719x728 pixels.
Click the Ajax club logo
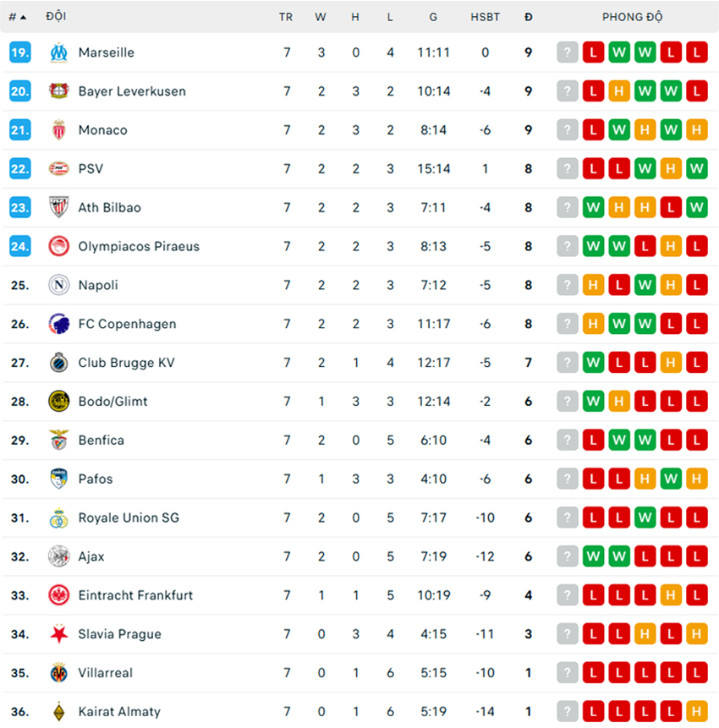[x=58, y=556]
